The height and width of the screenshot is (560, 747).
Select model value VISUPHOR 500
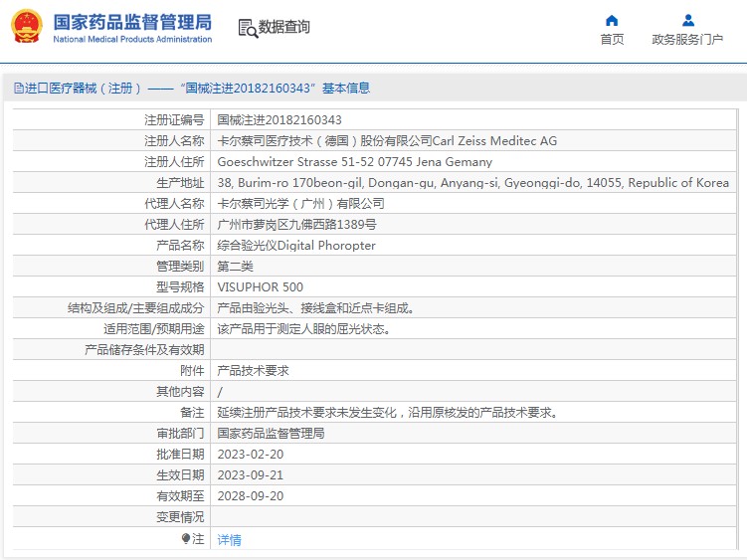tap(261, 287)
